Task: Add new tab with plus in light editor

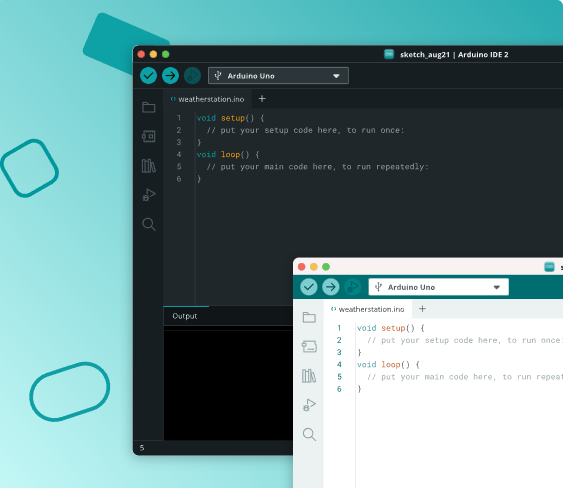Action: click(x=422, y=309)
